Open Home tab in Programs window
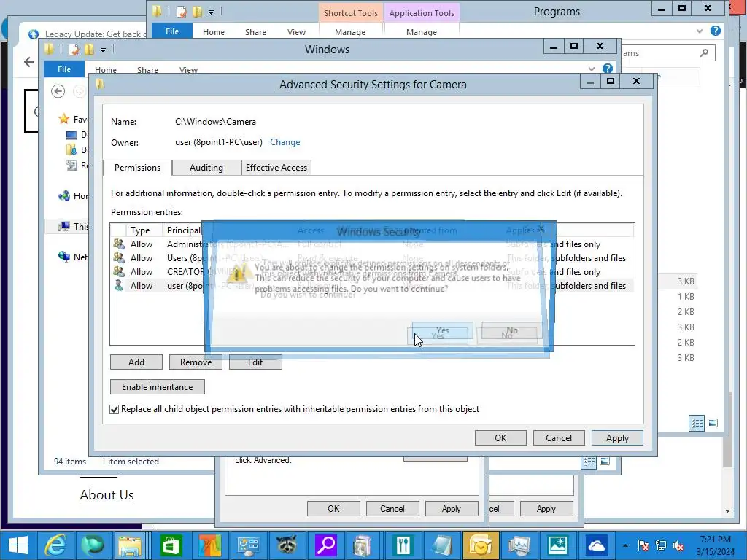The width and height of the screenshot is (747, 560). click(x=214, y=32)
